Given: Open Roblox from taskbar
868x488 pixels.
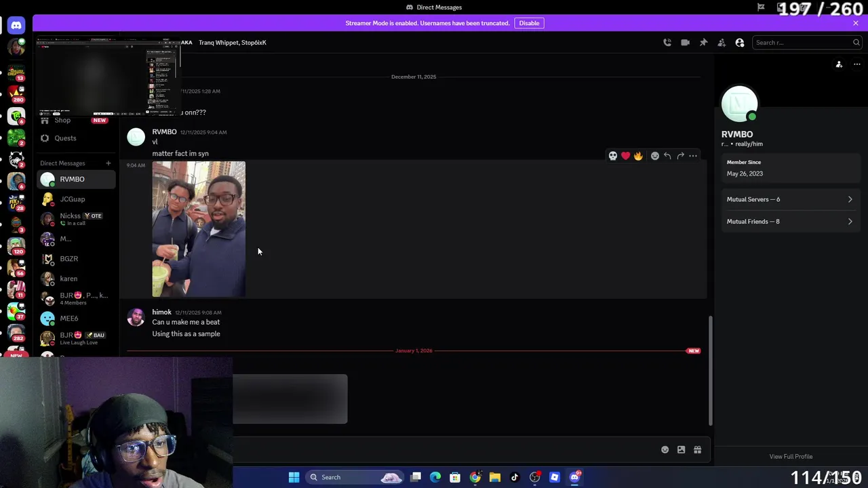Looking at the screenshot, I should point(555,477).
